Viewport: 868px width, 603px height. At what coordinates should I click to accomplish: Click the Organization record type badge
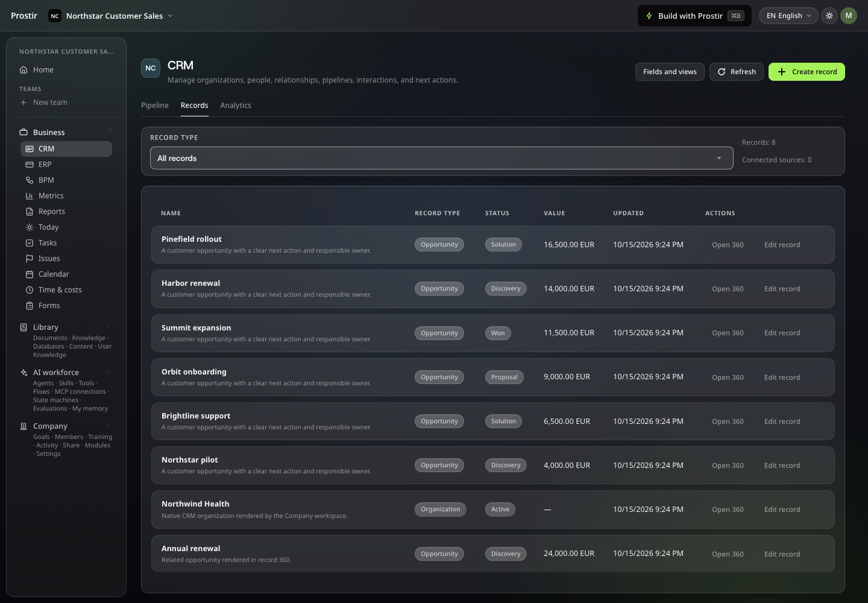pos(441,510)
